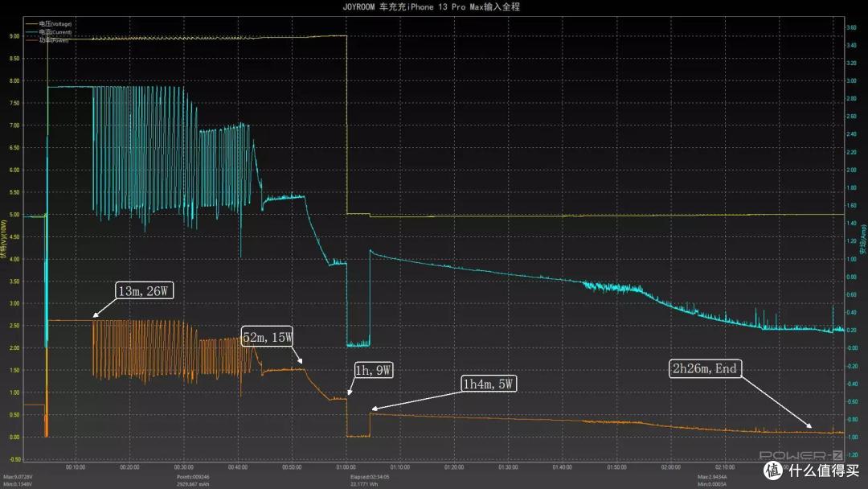Click the 3.50 label on the left axis
Viewport: 868px width, 489px height.
pos(14,281)
